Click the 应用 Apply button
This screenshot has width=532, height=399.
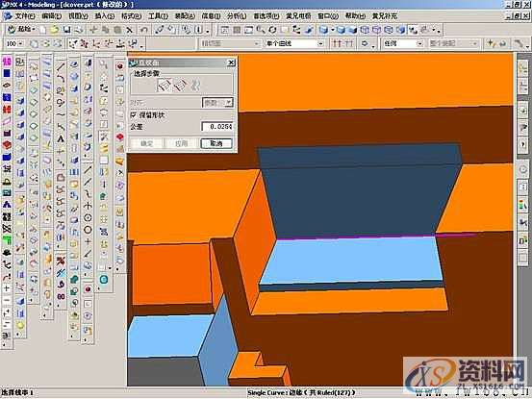coord(181,143)
